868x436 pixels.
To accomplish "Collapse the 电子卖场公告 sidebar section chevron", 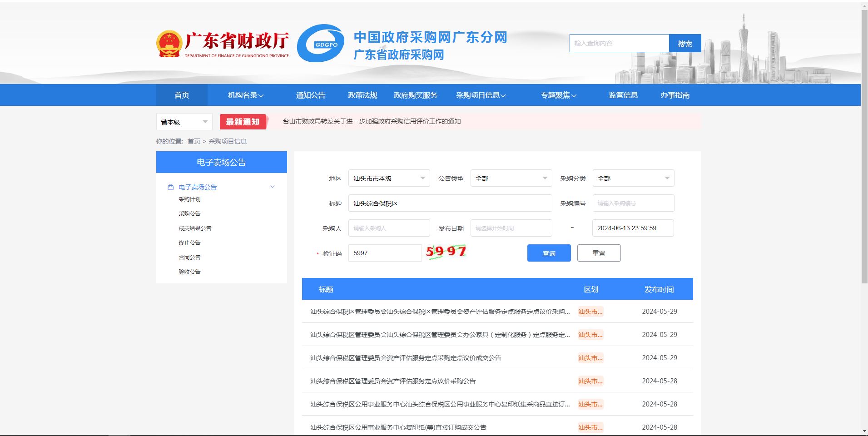I will coord(273,187).
